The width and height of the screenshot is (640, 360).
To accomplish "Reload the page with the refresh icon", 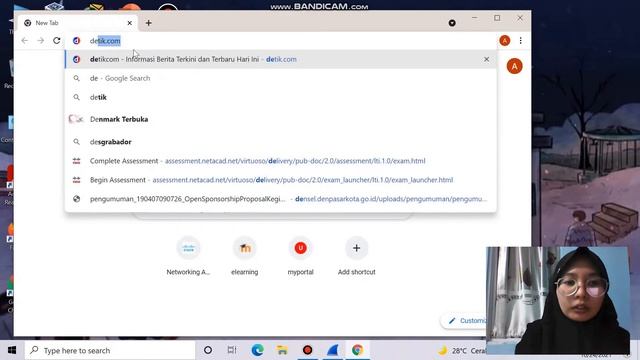I will tap(57, 40).
